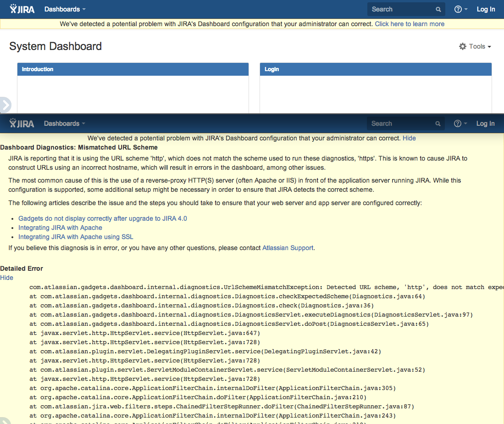
Task: Hide the dashboard problem banner message
Action: (409, 138)
